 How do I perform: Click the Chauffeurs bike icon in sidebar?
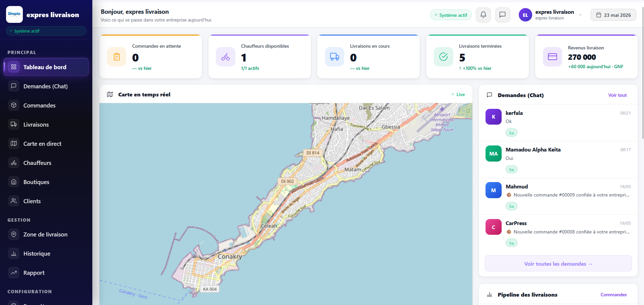[14, 163]
